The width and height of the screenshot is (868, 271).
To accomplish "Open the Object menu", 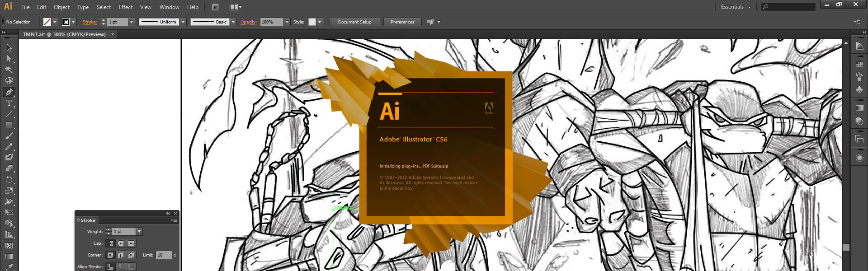I will [x=61, y=7].
